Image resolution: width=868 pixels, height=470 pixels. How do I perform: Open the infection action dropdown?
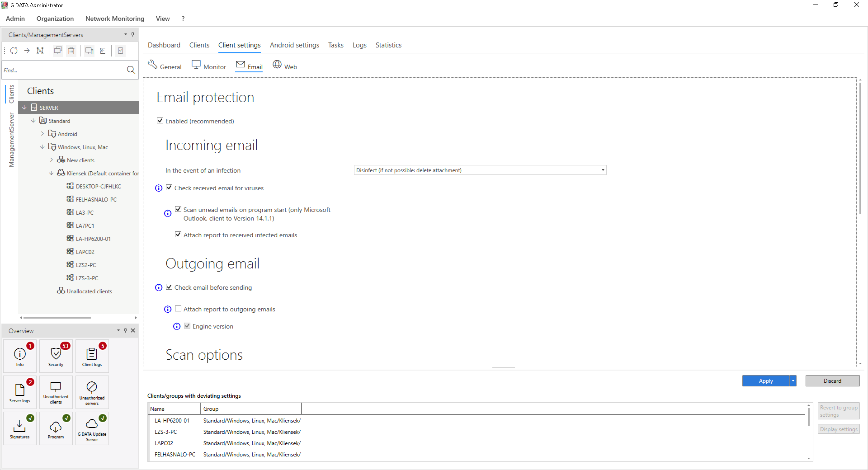click(480, 170)
